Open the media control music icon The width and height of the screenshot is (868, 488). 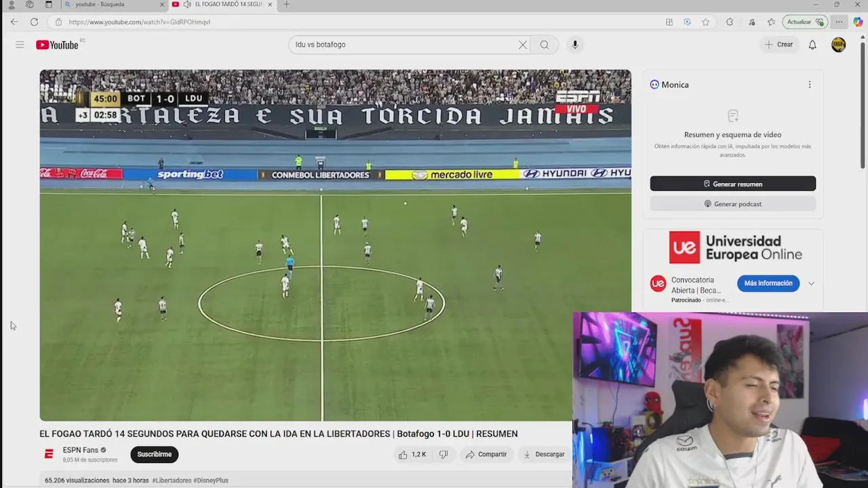(752, 22)
